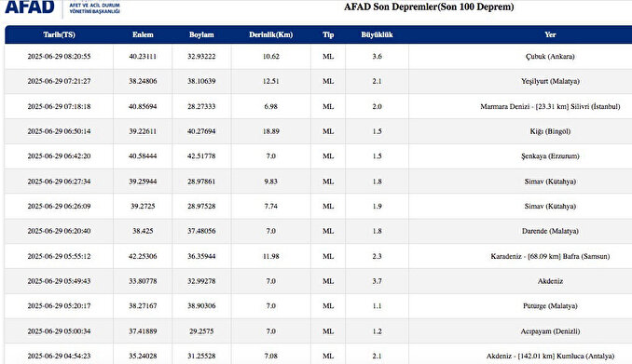This screenshot has width=632, height=364.
Task: Click longitude value 38.10639
Action: (x=201, y=81)
